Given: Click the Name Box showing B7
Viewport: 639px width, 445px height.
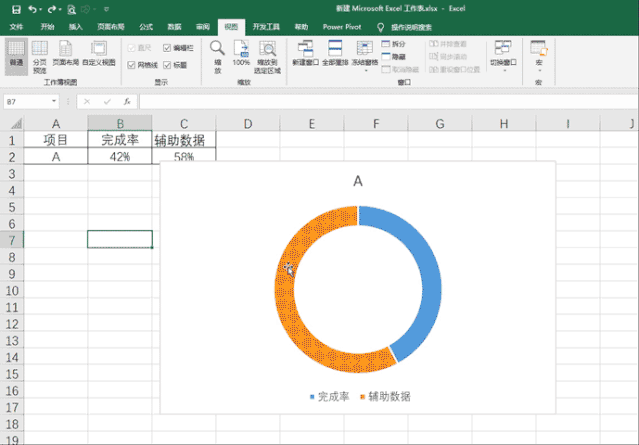Looking at the screenshot, I should tap(27, 101).
